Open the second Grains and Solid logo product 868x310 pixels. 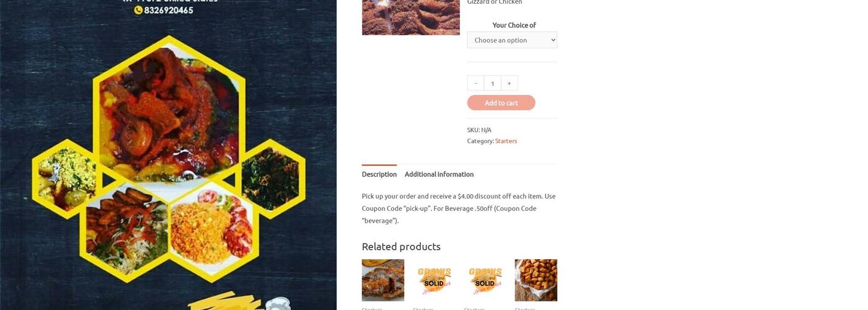[485, 280]
